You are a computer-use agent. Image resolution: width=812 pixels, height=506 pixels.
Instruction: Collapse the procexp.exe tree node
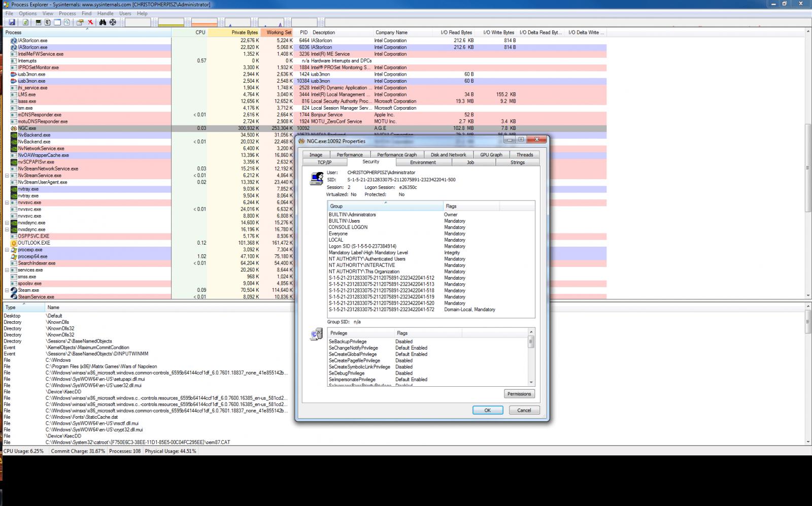point(7,250)
